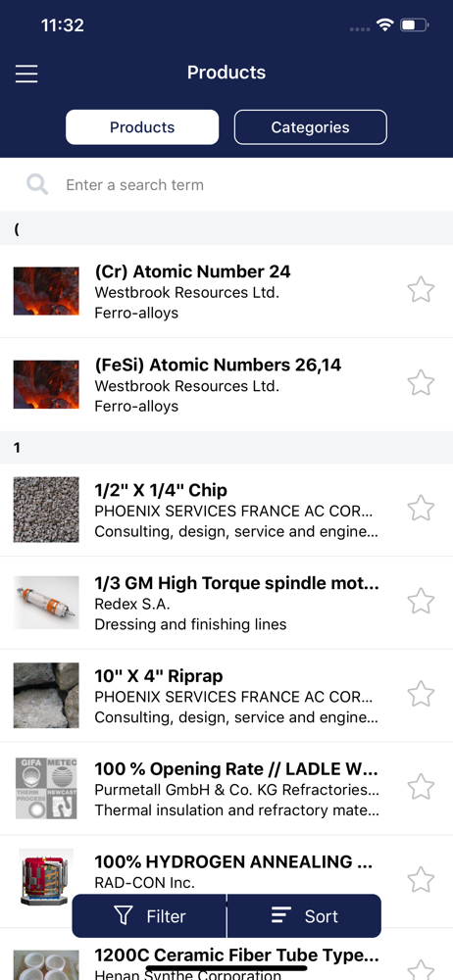453x980 pixels.
Task: Tap the search magnifier icon
Action: pos(37,184)
